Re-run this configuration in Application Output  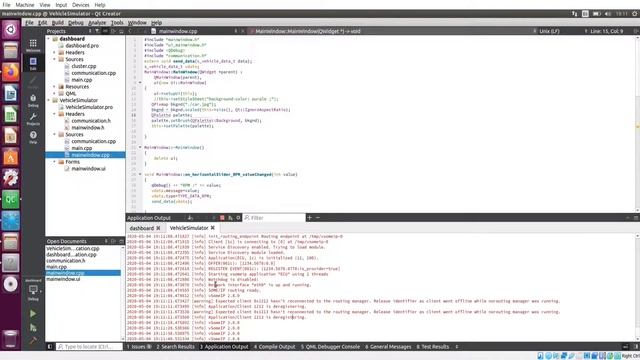(214, 218)
